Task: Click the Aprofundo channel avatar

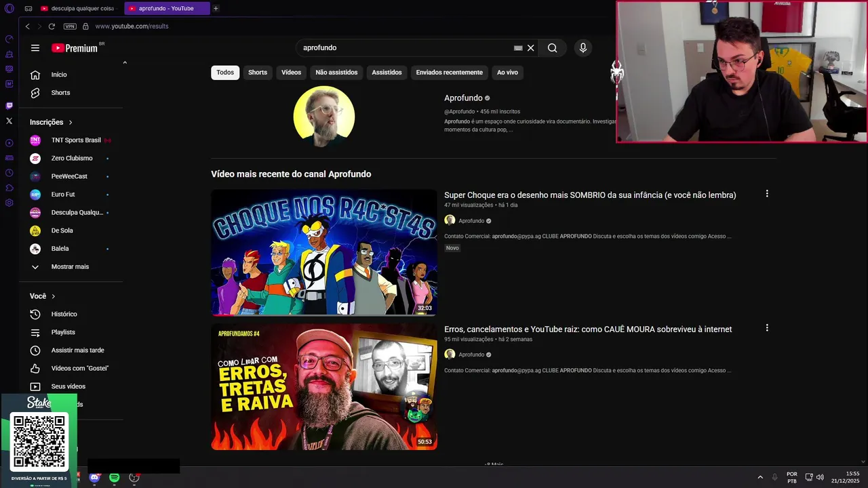Action: tap(324, 117)
